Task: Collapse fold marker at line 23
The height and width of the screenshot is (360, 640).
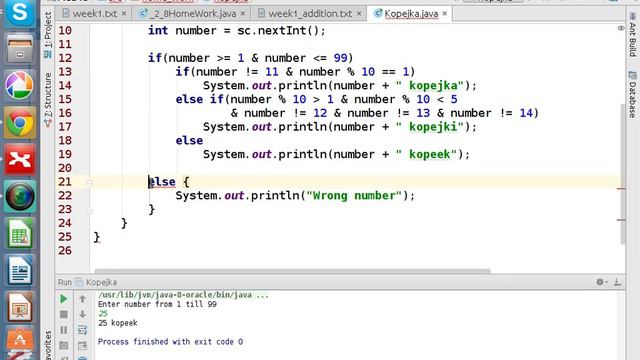Action: 90,211
